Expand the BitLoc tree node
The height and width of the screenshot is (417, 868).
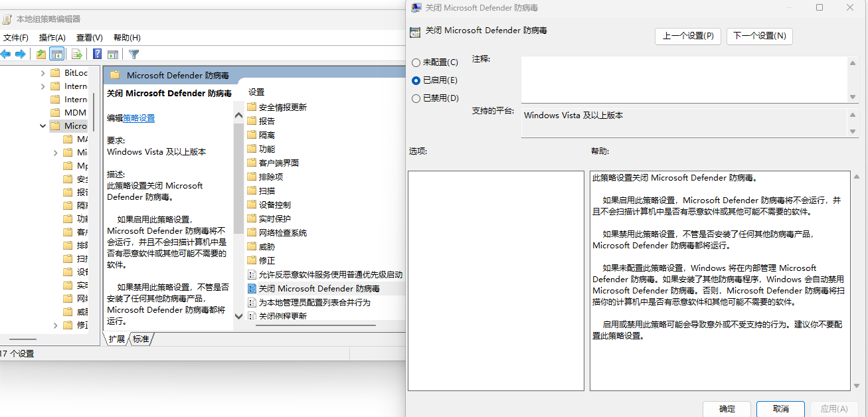click(x=43, y=72)
